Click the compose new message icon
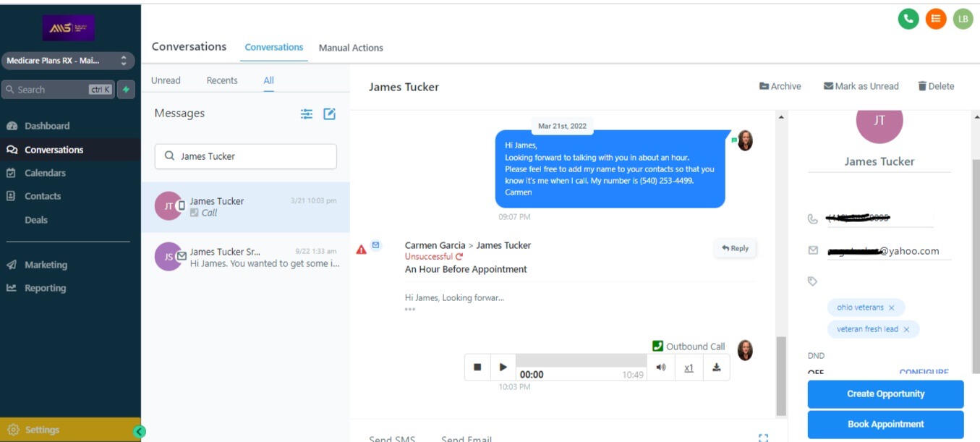 click(x=329, y=114)
